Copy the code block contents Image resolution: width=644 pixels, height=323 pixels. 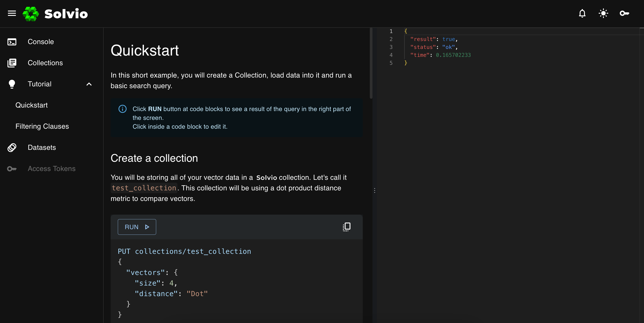tap(346, 227)
